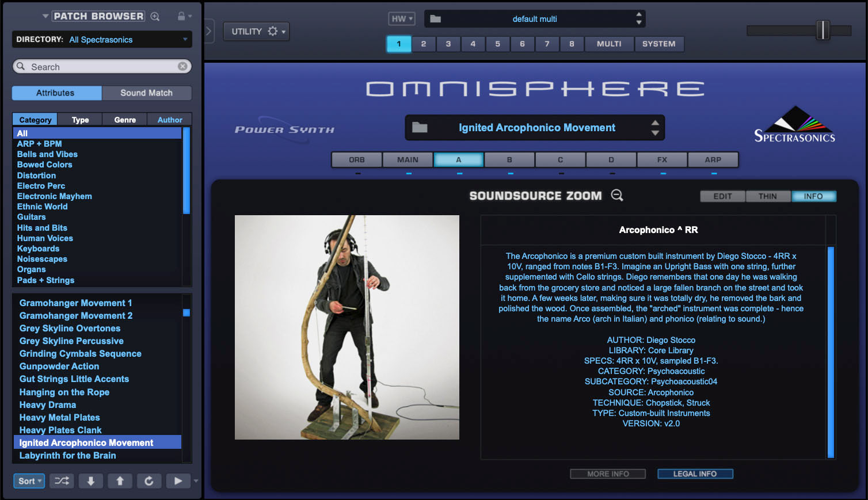This screenshot has width=868, height=500.
Task: Collapse the Patch Browser header triangle
Action: (x=45, y=16)
